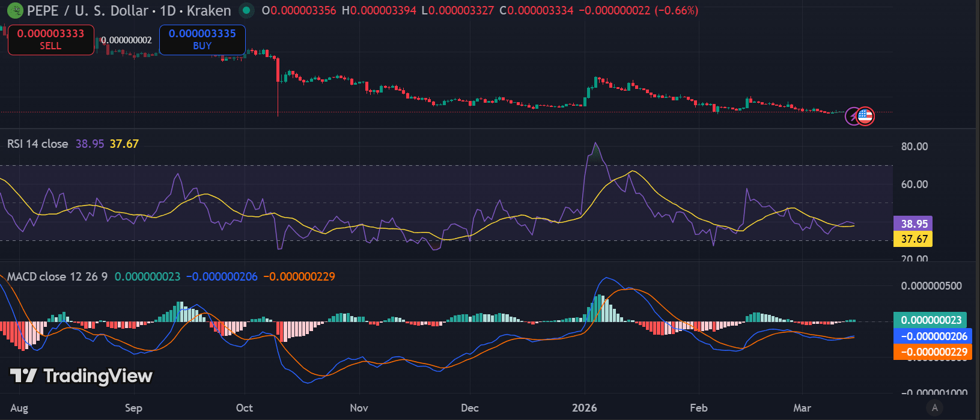Click the 0.000000500 MACD scale label
The image size is (980, 420).
(931, 286)
